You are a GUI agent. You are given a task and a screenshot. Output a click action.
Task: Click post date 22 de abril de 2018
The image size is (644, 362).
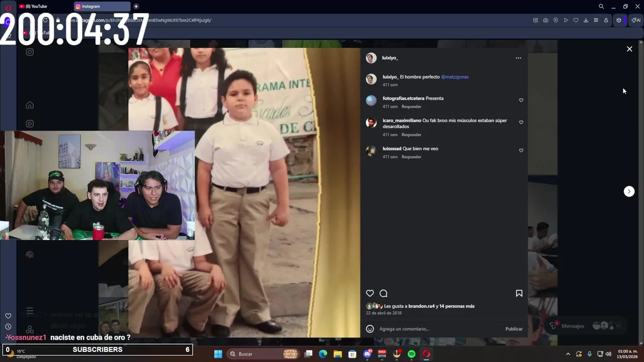coord(383,313)
